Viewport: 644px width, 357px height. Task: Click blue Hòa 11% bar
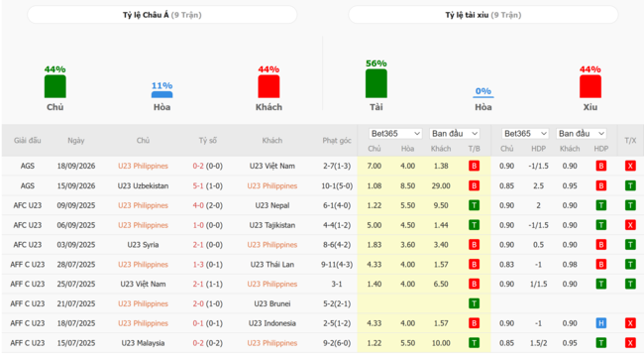[x=161, y=94]
